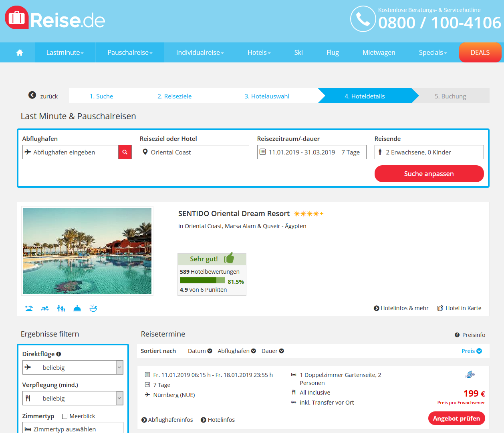Screen dimensions: 504x433
Task: Expand the Lastminute menu
Action: [x=65, y=52]
